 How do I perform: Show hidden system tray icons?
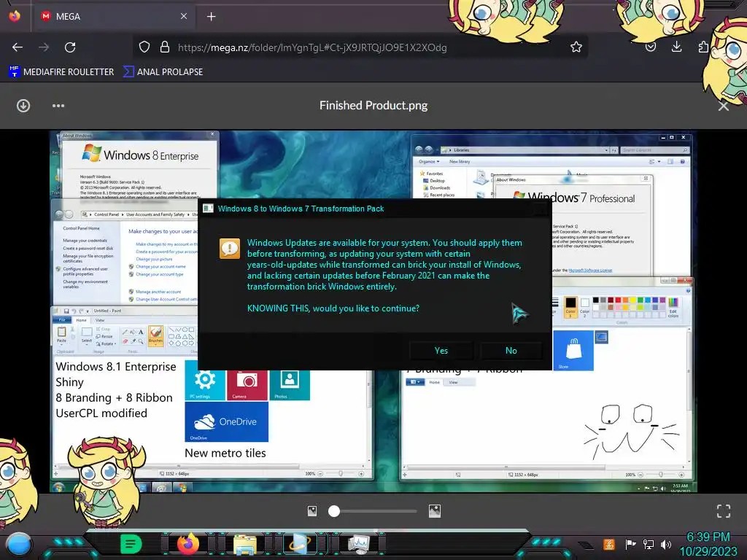tap(586, 545)
